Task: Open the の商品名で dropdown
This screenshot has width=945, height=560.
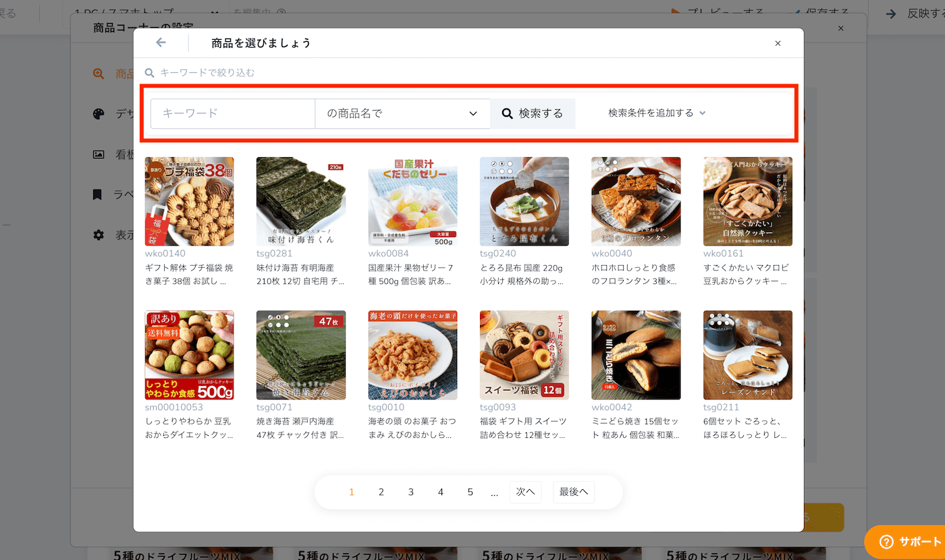Action: 402,113
